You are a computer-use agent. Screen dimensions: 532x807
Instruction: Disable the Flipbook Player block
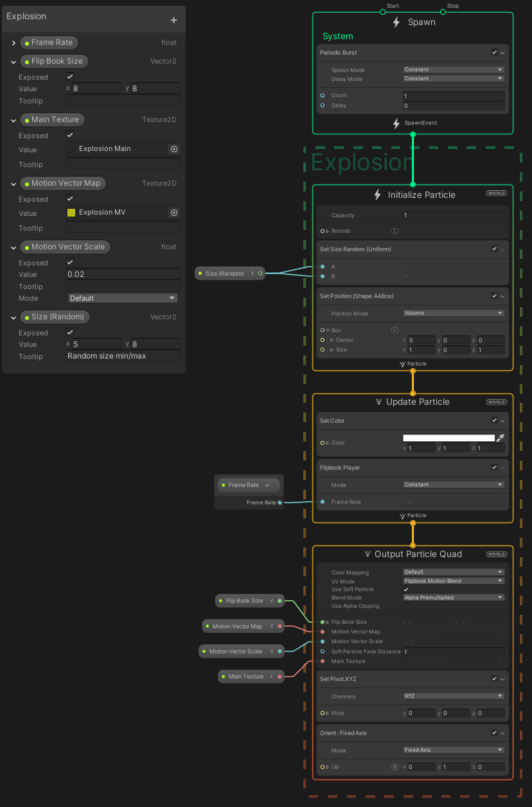coord(494,467)
